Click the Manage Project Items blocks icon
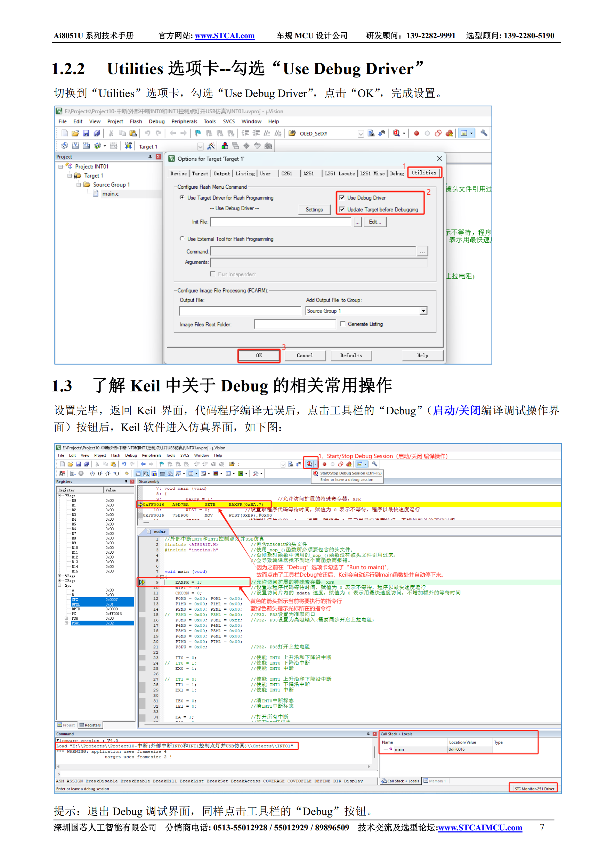The height and width of the screenshot is (862, 616). click(x=225, y=146)
